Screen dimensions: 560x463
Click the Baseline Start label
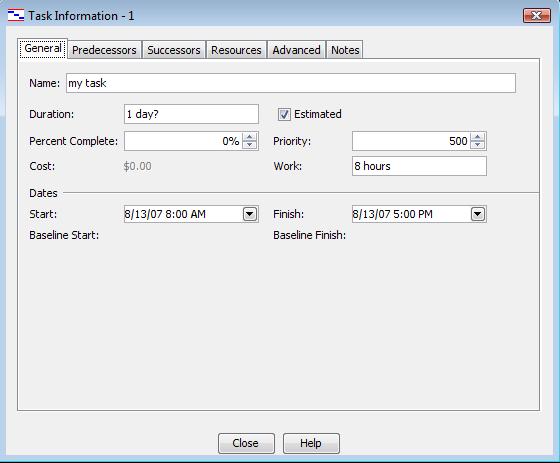point(64,235)
